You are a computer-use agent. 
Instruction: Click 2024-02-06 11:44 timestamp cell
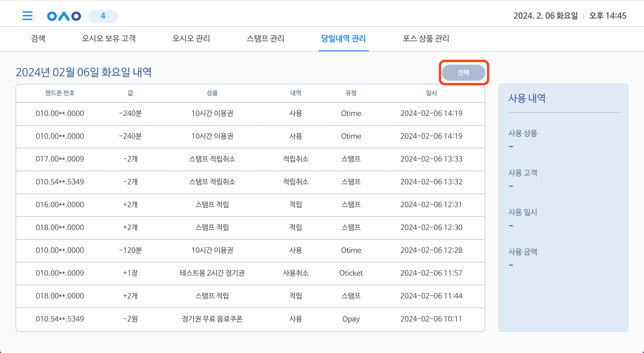[431, 296]
